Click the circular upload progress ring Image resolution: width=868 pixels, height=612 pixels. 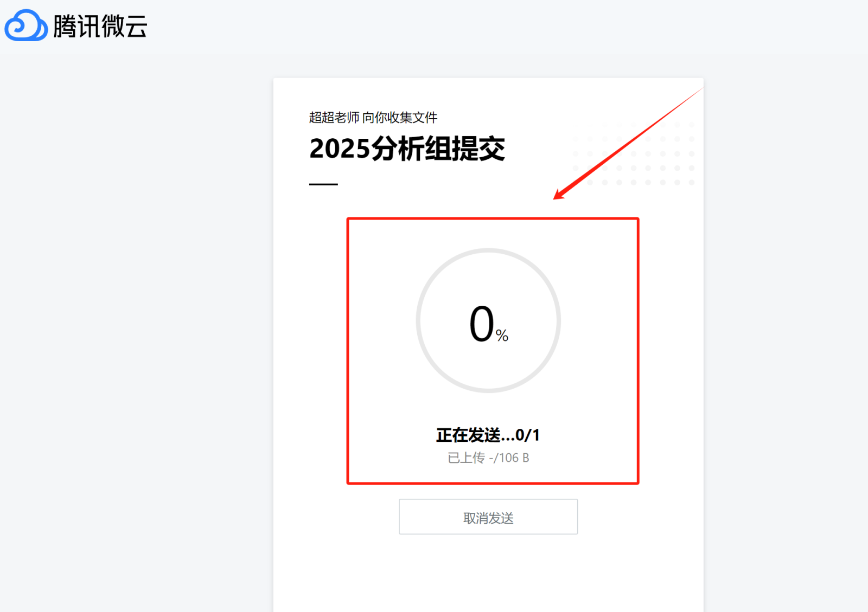pyautogui.click(x=488, y=320)
